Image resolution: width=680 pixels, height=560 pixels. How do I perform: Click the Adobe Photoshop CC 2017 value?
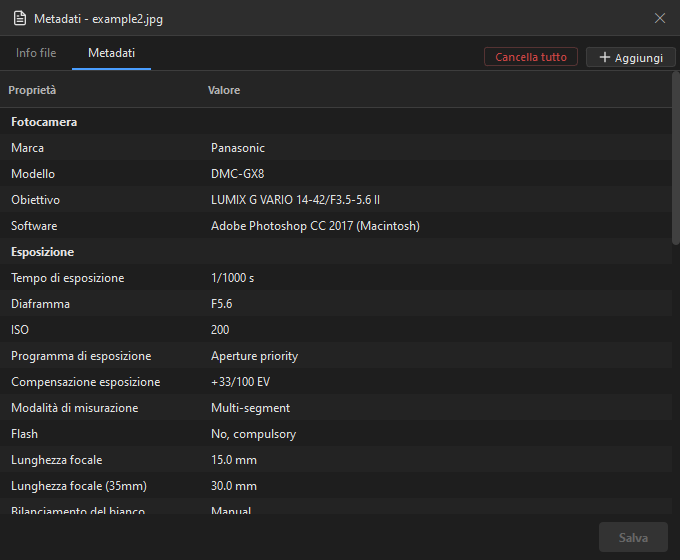(x=315, y=226)
